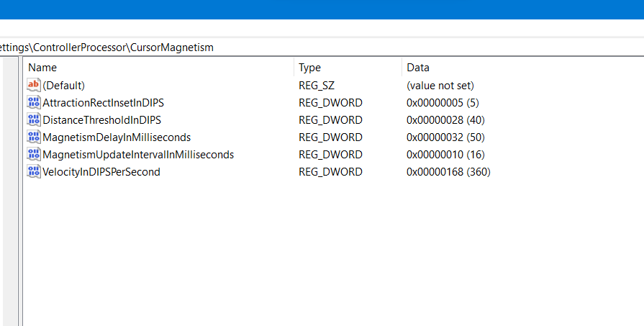Sort values by the Name column header

tap(158, 68)
